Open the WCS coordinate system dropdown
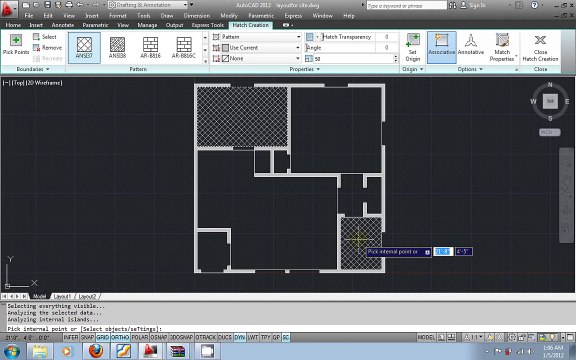This screenshot has width=576, height=360. 550,132
